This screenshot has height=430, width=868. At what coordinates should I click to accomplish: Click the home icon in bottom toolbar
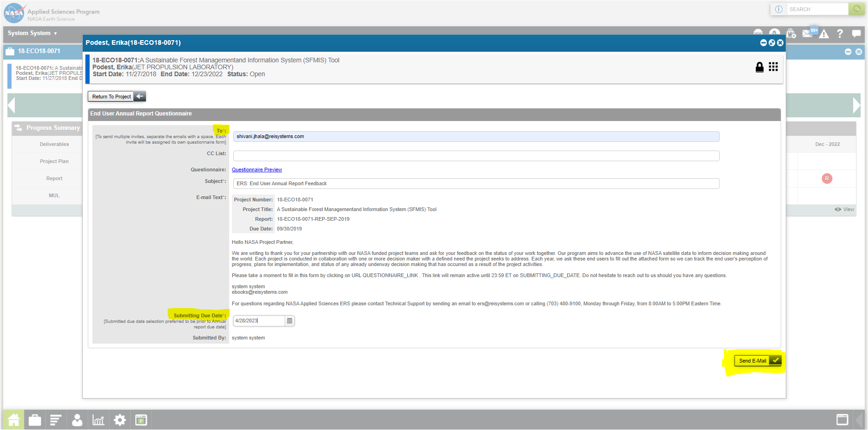[x=13, y=420]
